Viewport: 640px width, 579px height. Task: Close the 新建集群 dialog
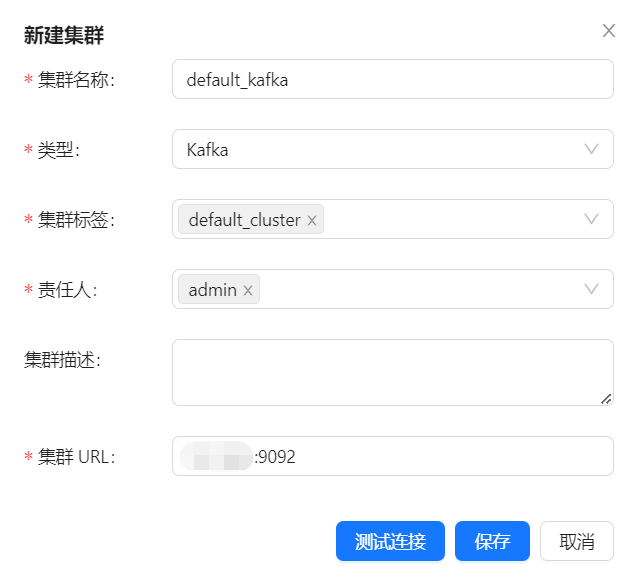(x=608, y=31)
